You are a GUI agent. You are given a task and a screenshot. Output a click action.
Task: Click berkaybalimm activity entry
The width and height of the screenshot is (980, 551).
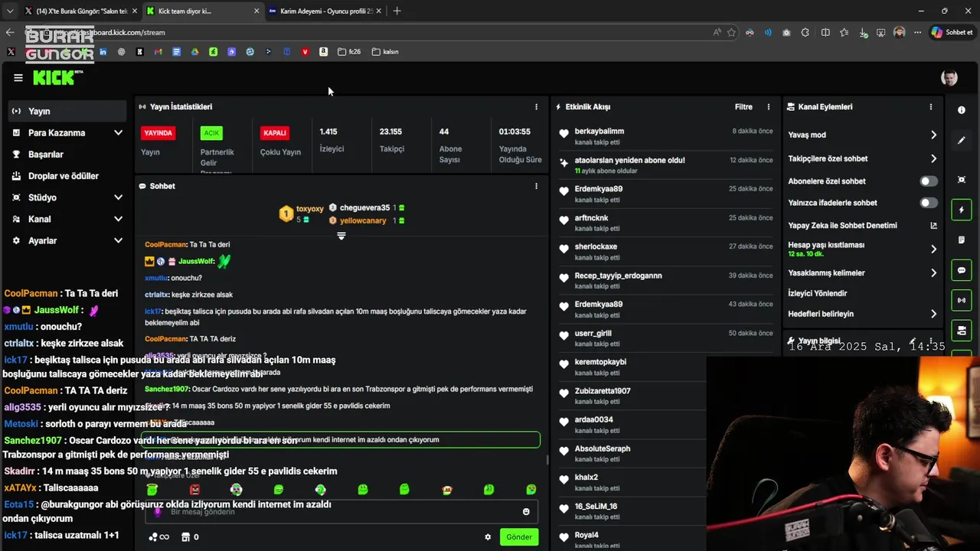point(666,136)
